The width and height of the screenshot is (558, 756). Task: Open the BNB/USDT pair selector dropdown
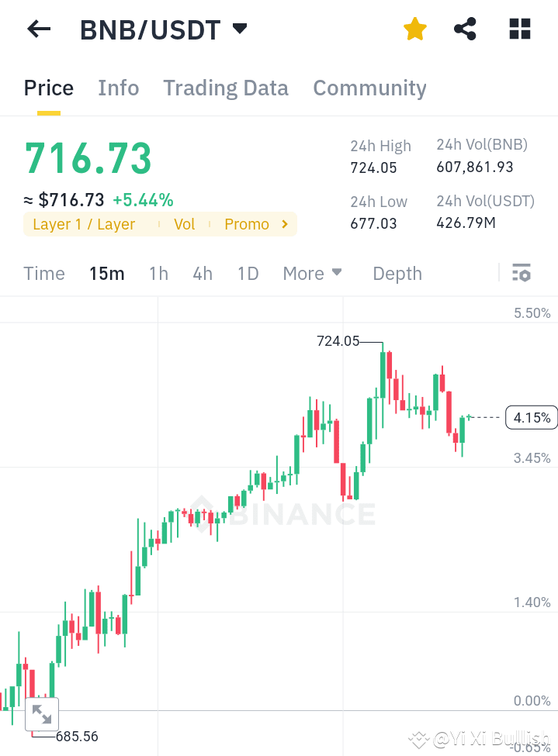click(x=240, y=29)
